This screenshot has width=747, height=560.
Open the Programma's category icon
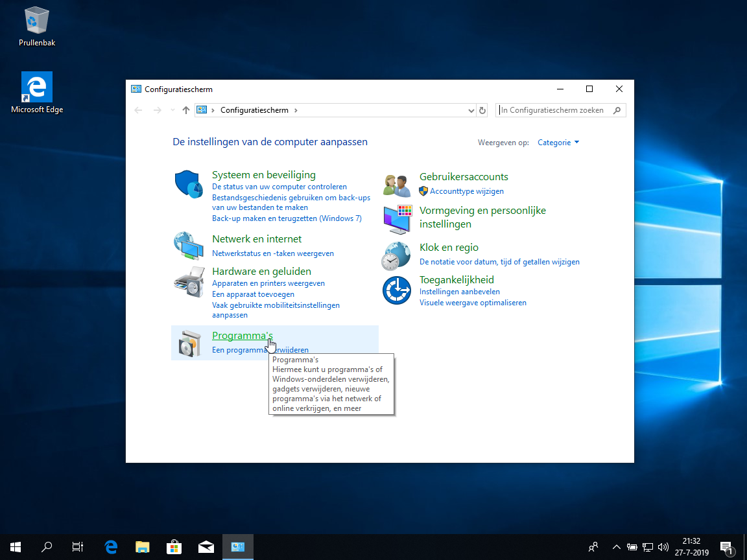click(x=189, y=344)
